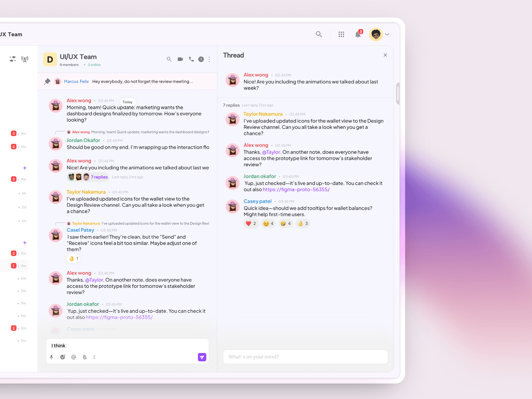Open notifications bell with 3 badge
532x399 pixels.
(x=358, y=34)
